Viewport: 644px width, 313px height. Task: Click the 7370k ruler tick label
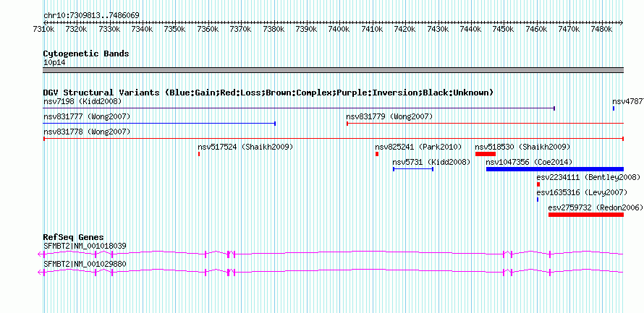pos(240,29)
